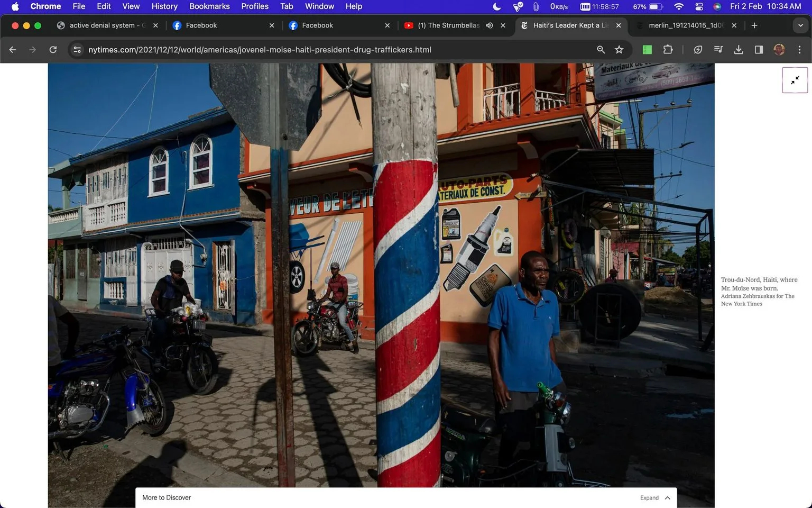Mute the Strumbellas tab audio icon
The image size is (812, 508).
(490, 25)
